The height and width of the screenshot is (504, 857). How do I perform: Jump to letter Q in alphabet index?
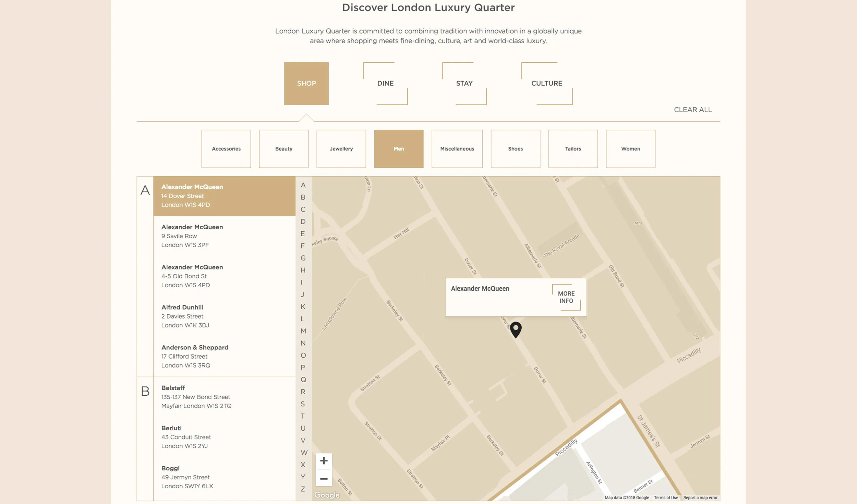click(x=303, y=380)
